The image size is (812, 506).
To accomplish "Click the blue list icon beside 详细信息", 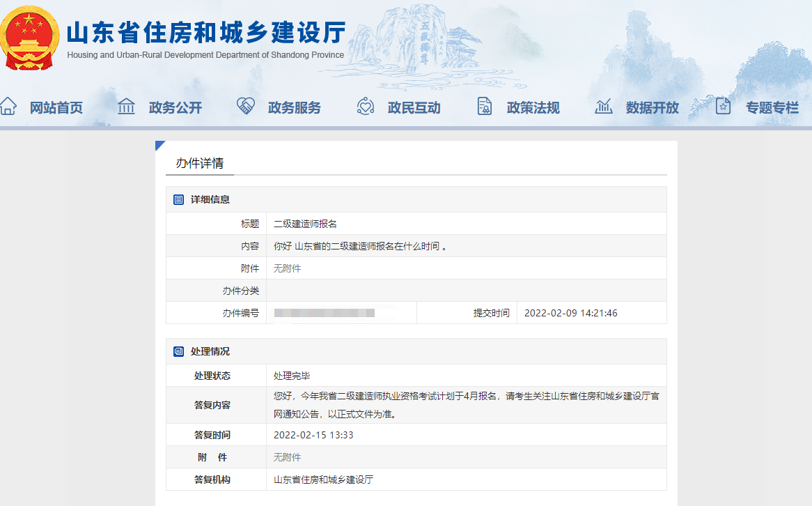I will click(x=179, y=199).
